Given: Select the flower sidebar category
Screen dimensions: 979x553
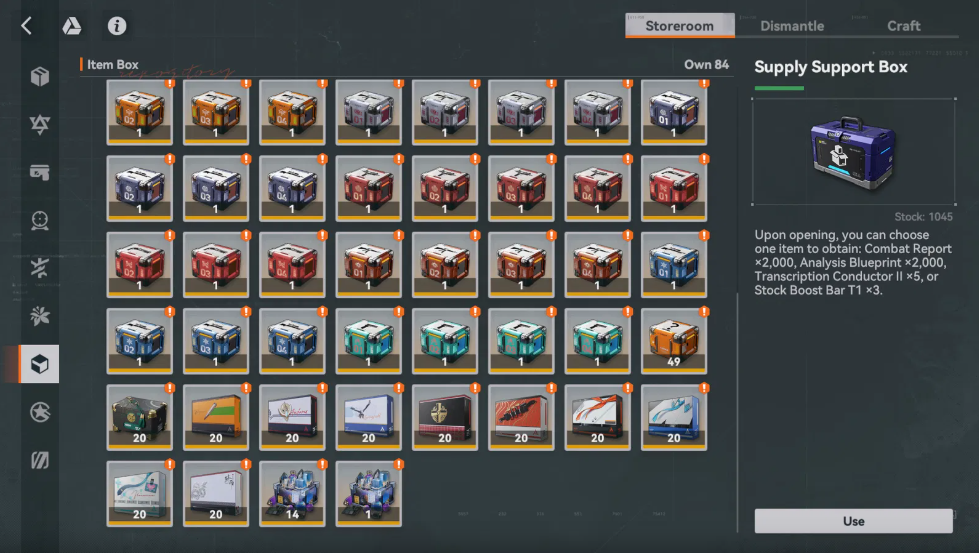Looking at the screenshot, I should 40,316.
